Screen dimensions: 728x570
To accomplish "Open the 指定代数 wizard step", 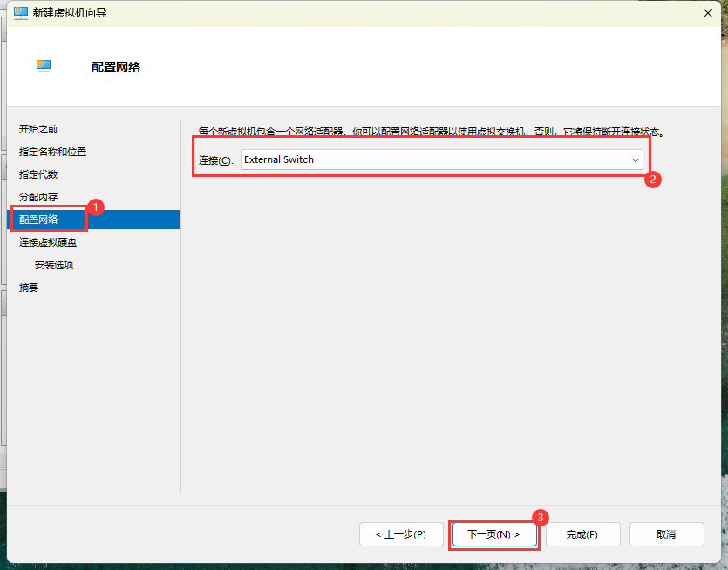I will (38, 174).
